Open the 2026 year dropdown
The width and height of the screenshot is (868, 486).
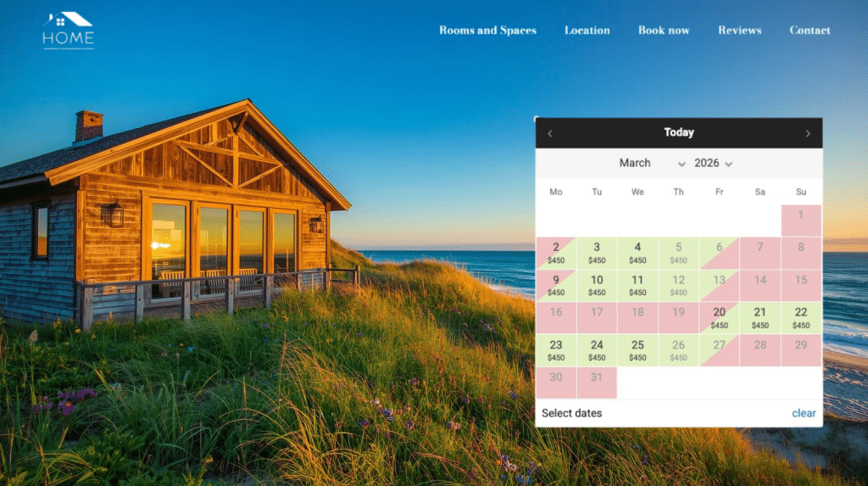coord(714,163)
